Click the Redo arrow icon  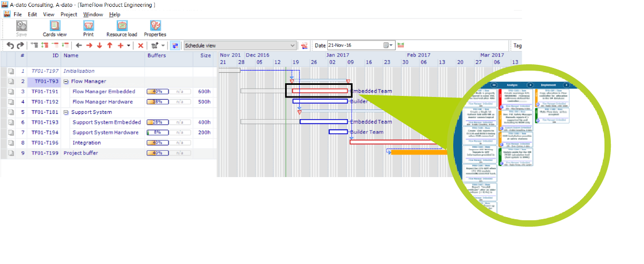coord(21,46)
